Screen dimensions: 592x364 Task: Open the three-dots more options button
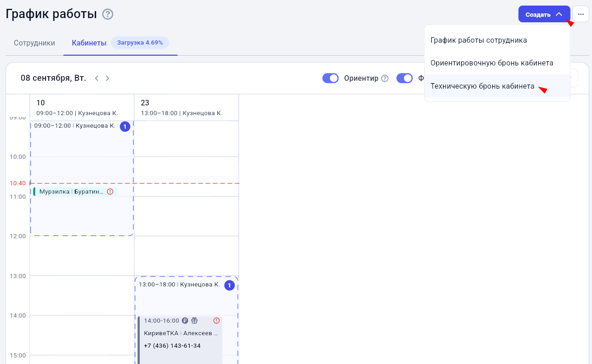click(x=581, y=14)
